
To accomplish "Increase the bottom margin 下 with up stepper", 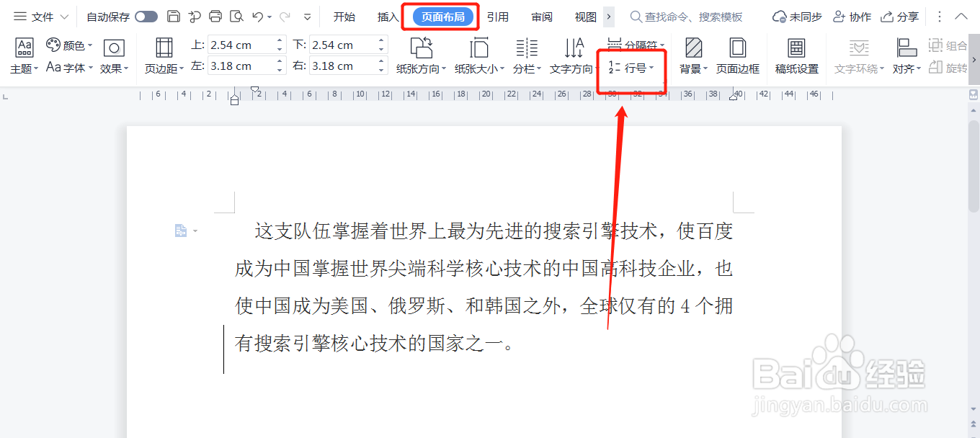I will click(x=382, y=40).
